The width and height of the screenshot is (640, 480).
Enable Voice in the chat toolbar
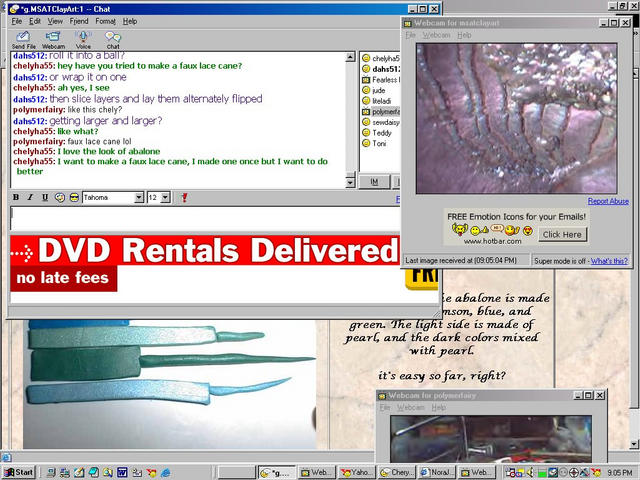click(x=83, y=40)
